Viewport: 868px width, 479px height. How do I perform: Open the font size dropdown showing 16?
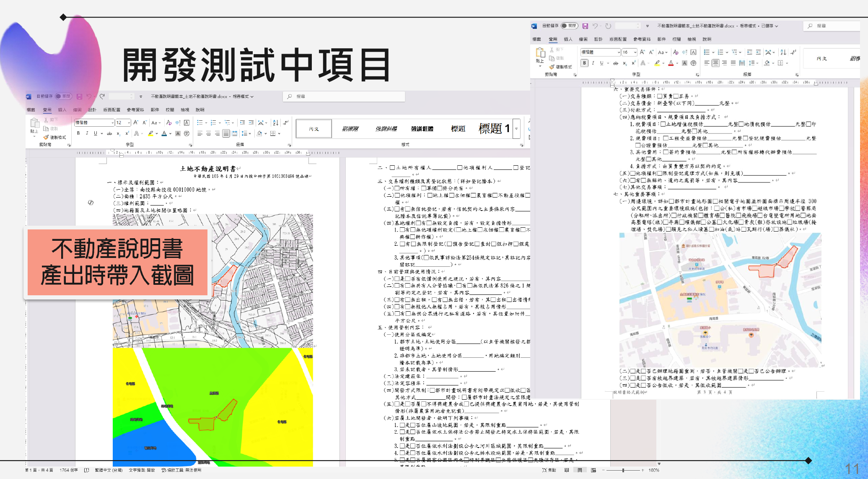click(635, 52)
